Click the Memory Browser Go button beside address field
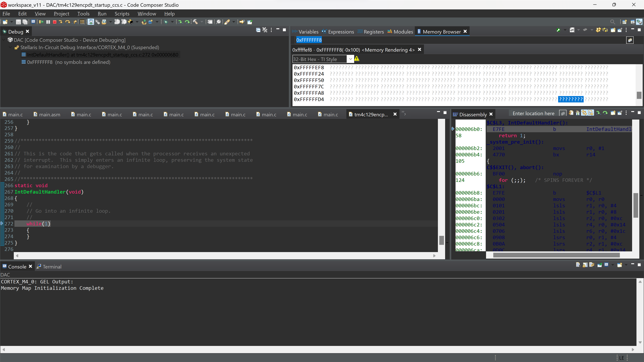This screenshot has width=644, height=362. tap(630, 40)
